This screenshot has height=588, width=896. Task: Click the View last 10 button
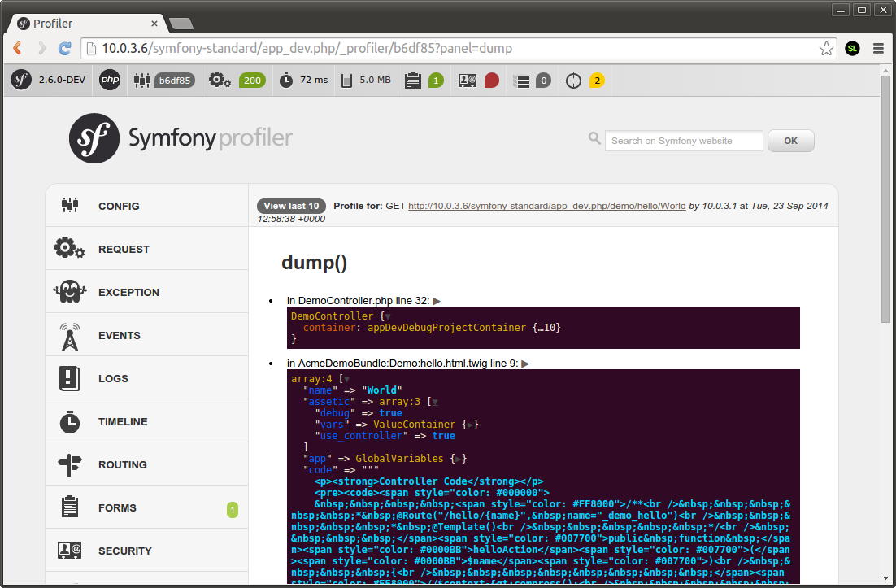(292, 206)
